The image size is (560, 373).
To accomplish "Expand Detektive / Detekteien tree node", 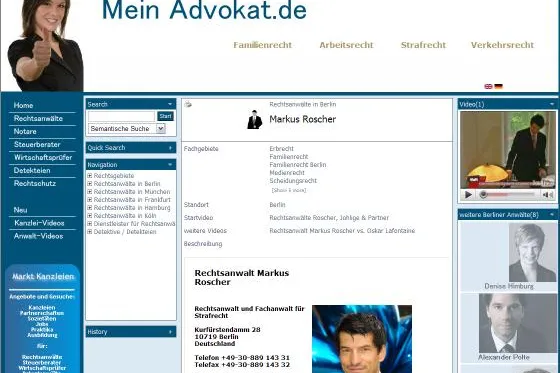I will 90,232.
